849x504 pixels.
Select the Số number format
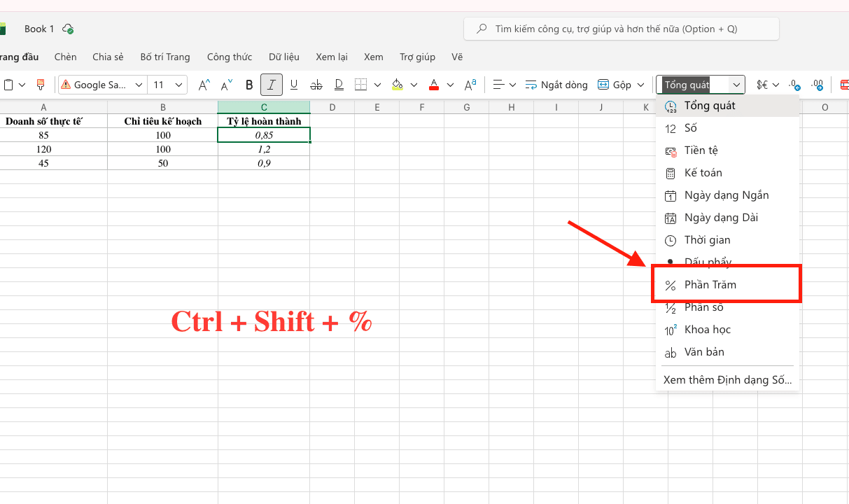click(x=727, y=128)
